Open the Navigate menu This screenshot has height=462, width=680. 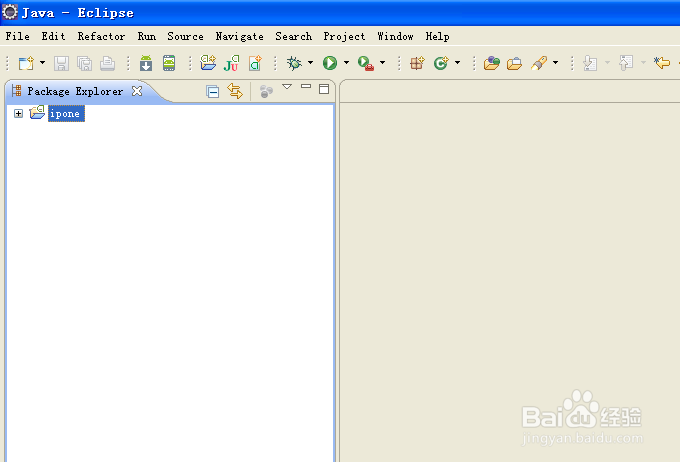[x=239, y=36]
